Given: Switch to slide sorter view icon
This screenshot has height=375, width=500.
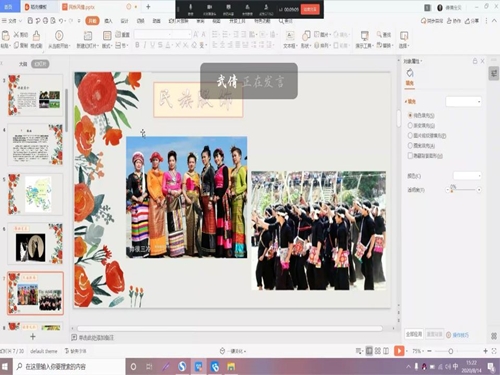Looking at the screenshot, I should [x=378, y=351].
